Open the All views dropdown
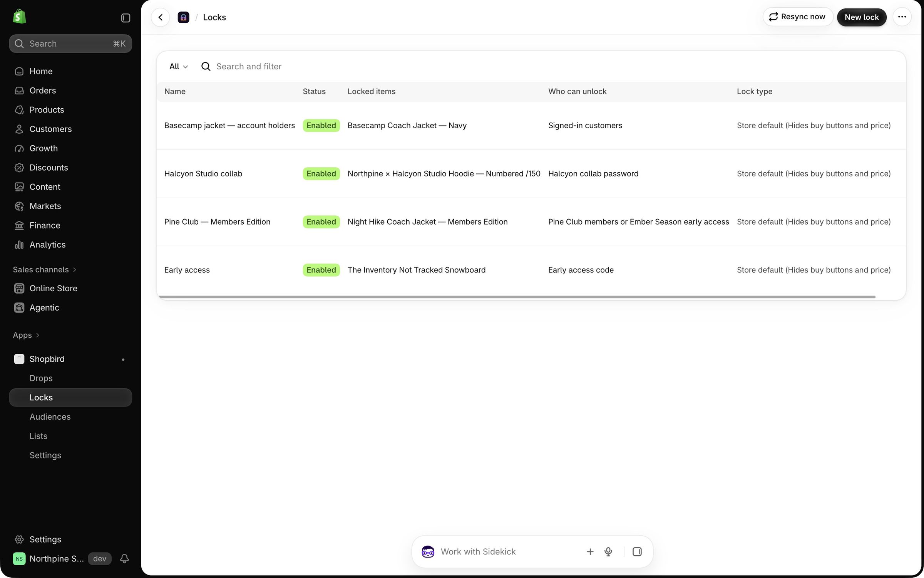Viewport: 924px width, 578px height. (178, 67)
